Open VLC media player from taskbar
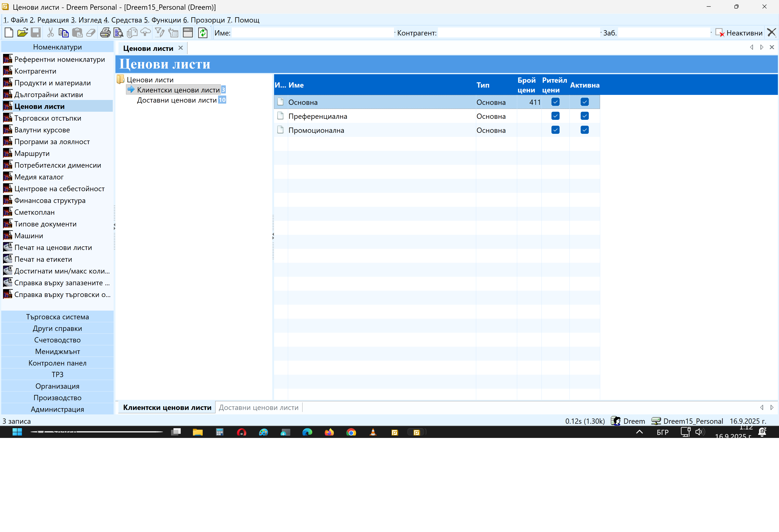 373,432
